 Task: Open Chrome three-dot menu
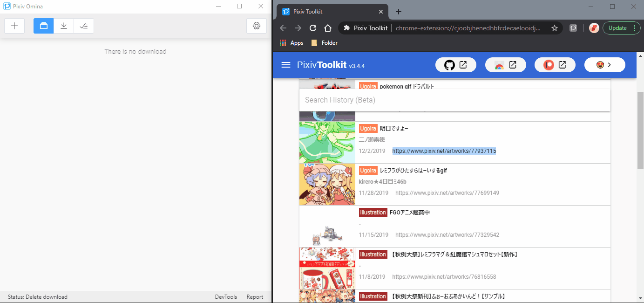point(634,28)
